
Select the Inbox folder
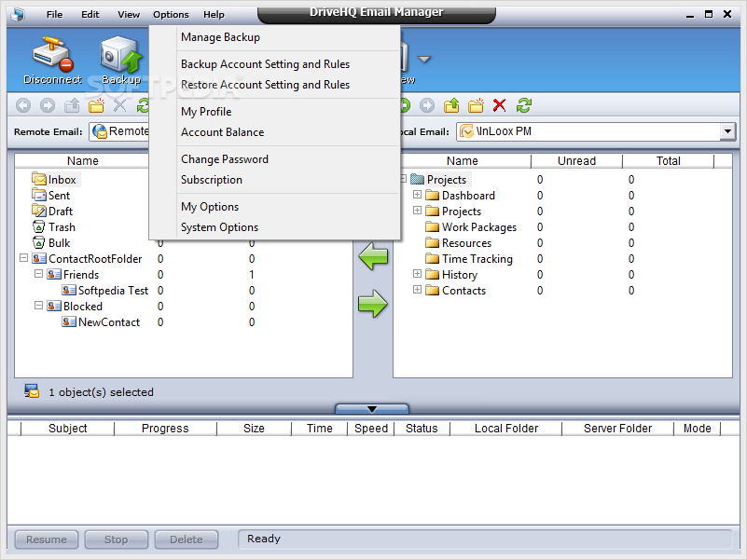click(62, 180)
